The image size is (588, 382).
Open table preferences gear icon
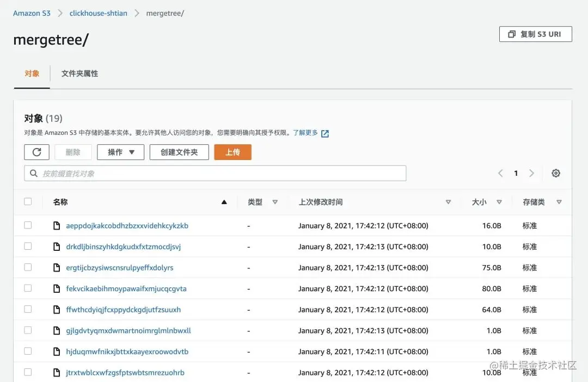coord(556,173)
